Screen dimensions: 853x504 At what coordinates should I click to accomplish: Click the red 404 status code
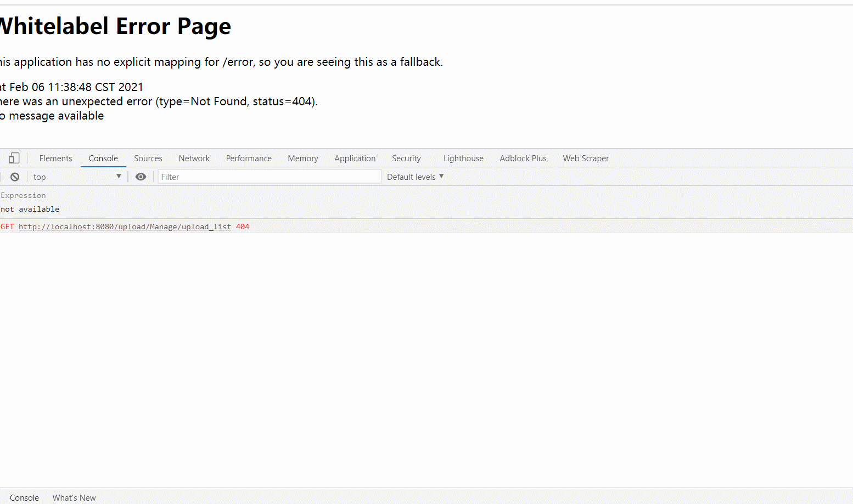point(243,226)
